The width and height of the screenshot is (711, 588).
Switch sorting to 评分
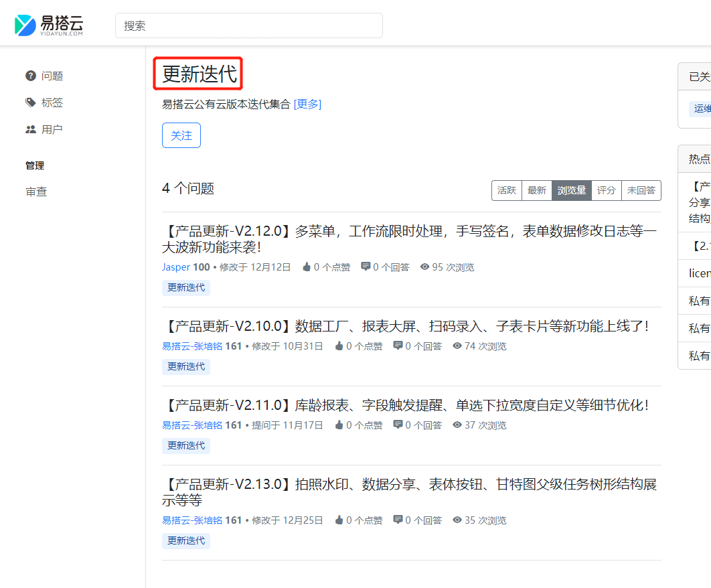pyautogui.click(x=607, y=190)
